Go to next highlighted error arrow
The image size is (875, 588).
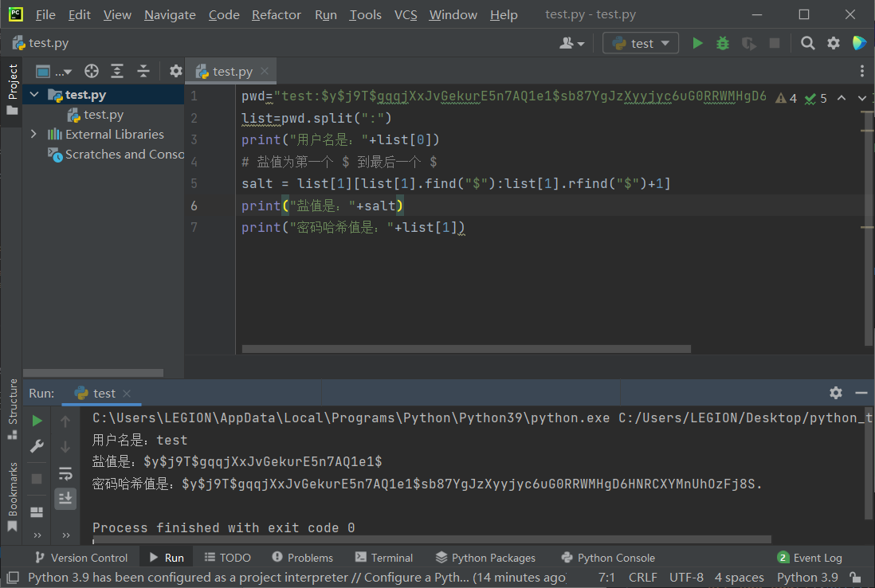point(862,98)
